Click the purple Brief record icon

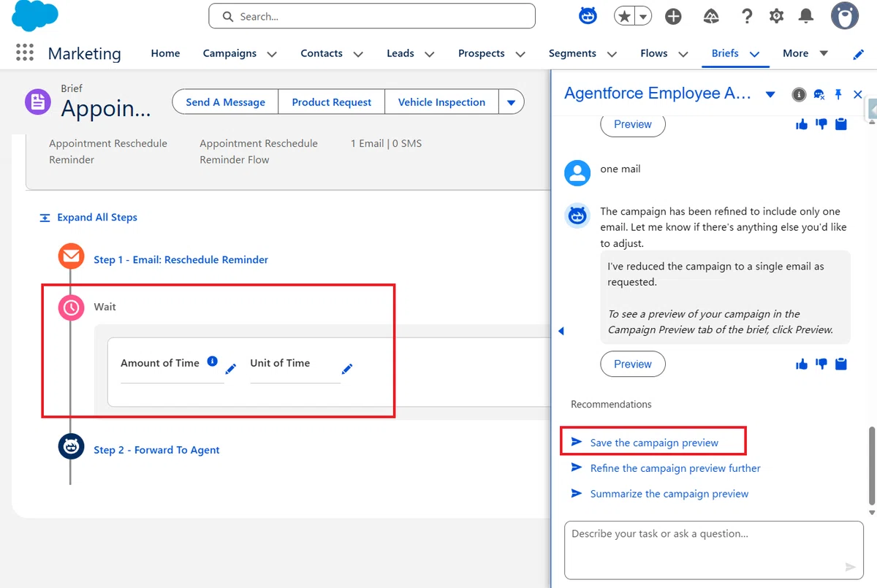click(x=37, y=102)
